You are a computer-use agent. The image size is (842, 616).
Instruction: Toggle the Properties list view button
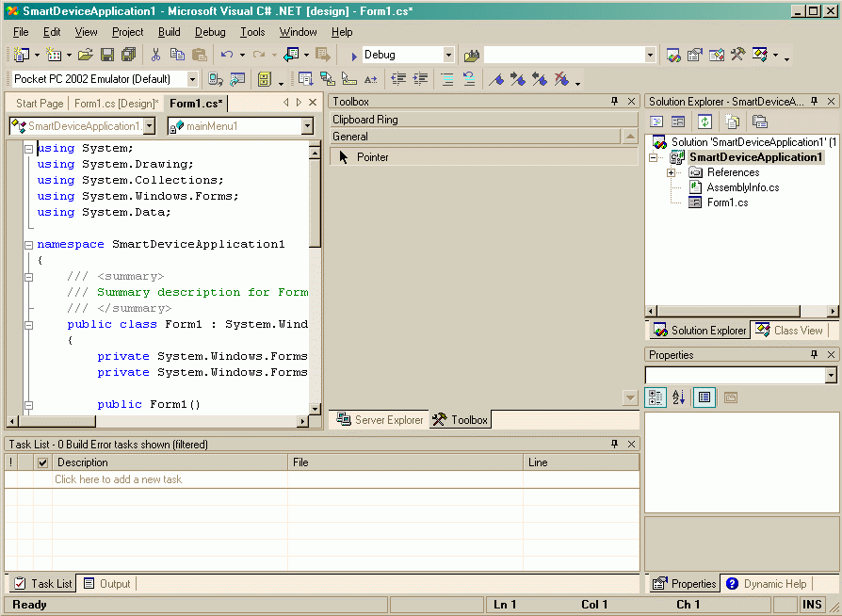(x=704, y=397)
